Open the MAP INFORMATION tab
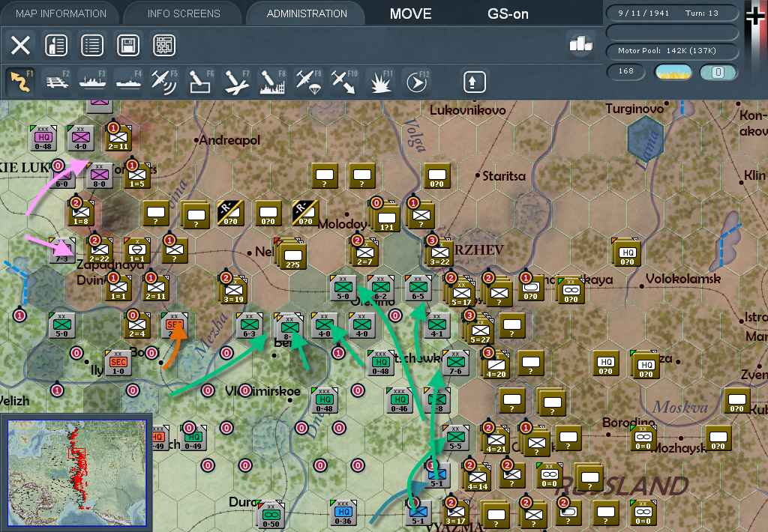Viewport: 768px width, 532px height. pos(61,13)
